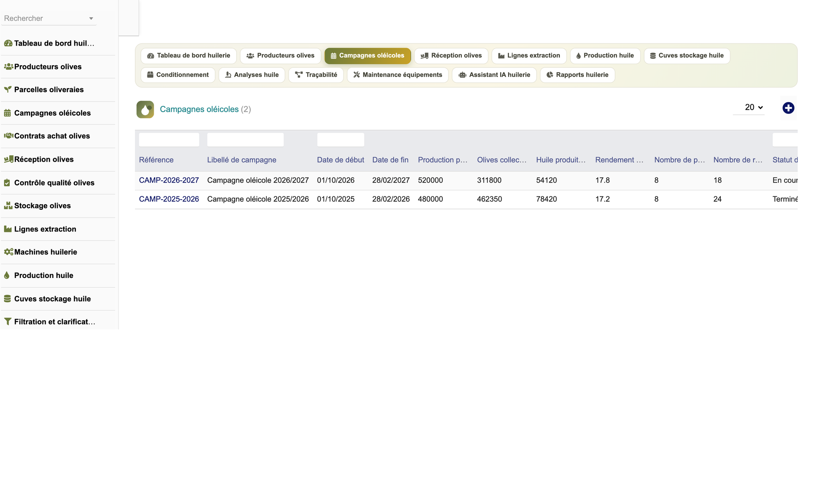Click the value '520000' in the table
The image size is (815, 504).
click(x=430, y=180)
